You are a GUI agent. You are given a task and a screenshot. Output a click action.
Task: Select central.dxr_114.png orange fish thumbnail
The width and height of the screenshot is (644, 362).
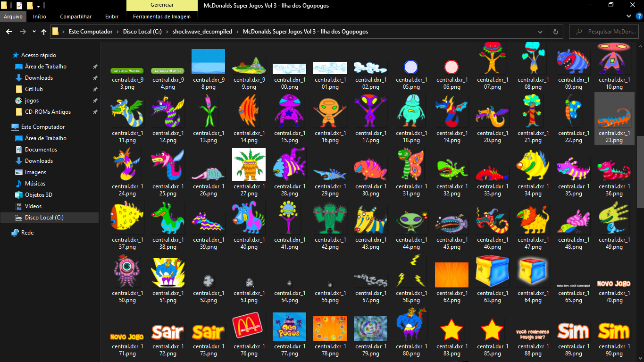tap(249, 111)
